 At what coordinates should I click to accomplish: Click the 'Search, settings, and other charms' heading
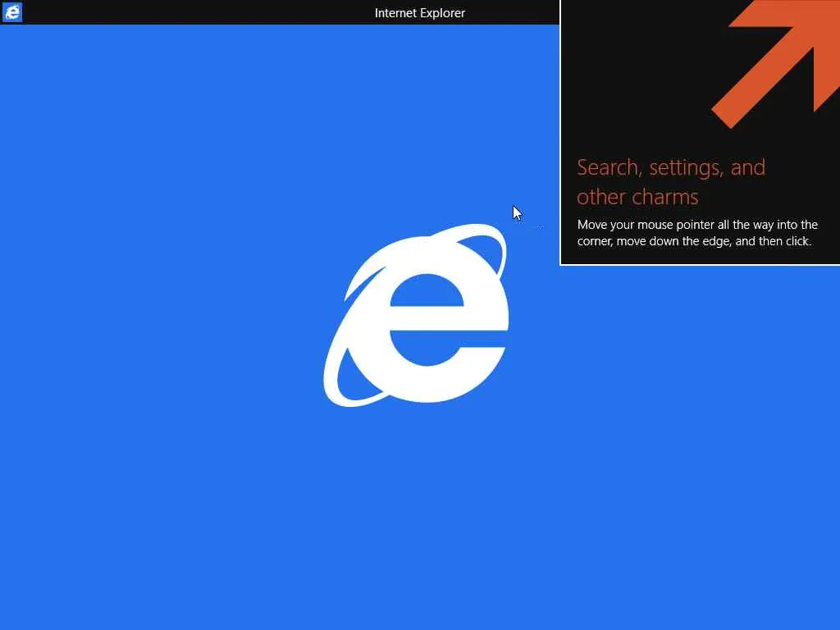671,182
